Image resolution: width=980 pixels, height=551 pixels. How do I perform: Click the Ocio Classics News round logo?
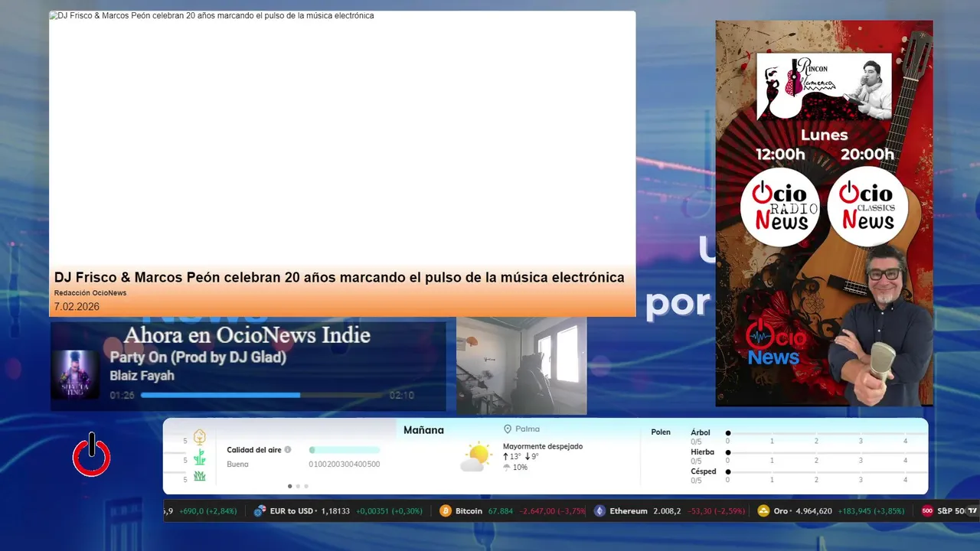[x=867, y=207]
